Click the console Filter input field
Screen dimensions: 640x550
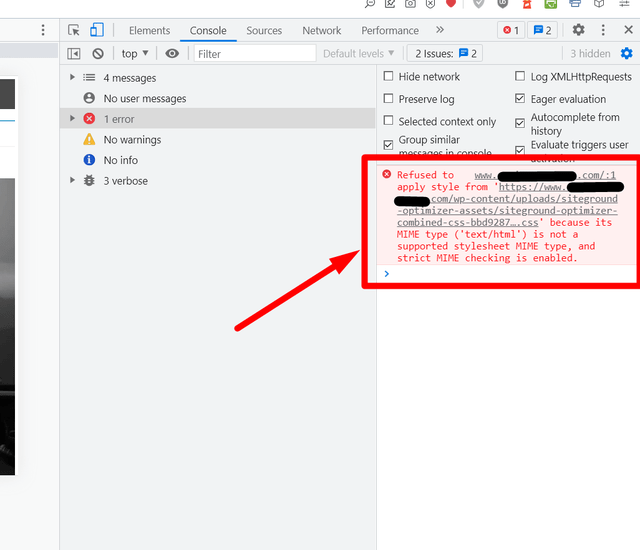pyautogui.click(x=255, y=54)
